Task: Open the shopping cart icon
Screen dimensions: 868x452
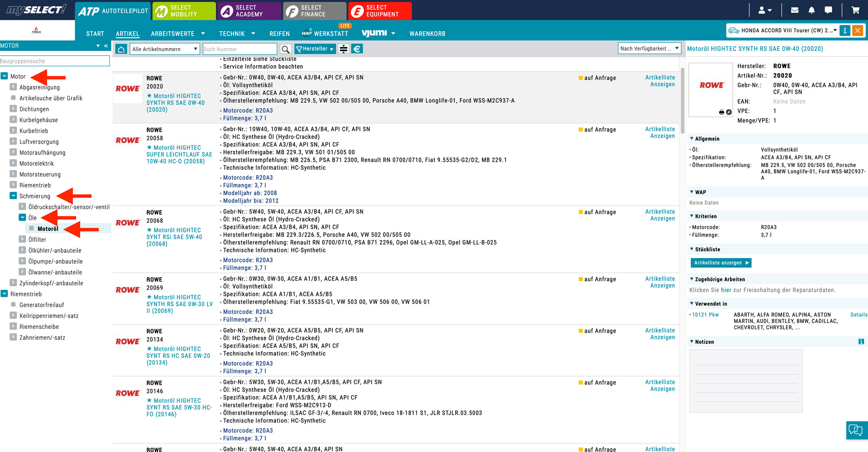Action: pyautogui.click(x=855, y=10)
